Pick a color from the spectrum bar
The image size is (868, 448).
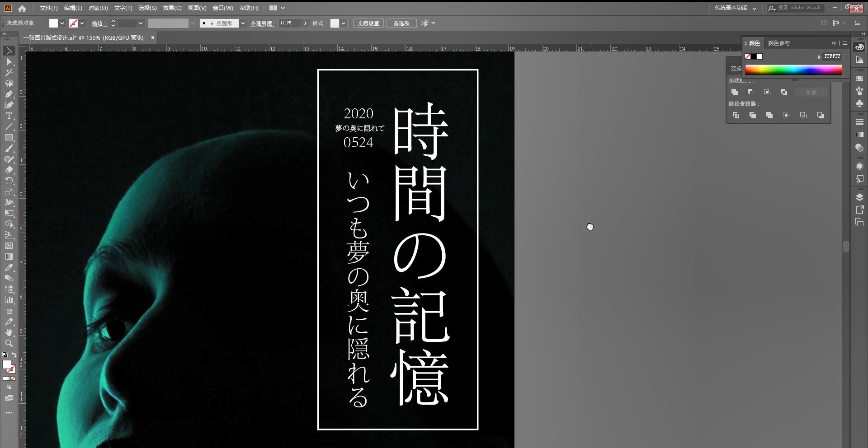793,69
